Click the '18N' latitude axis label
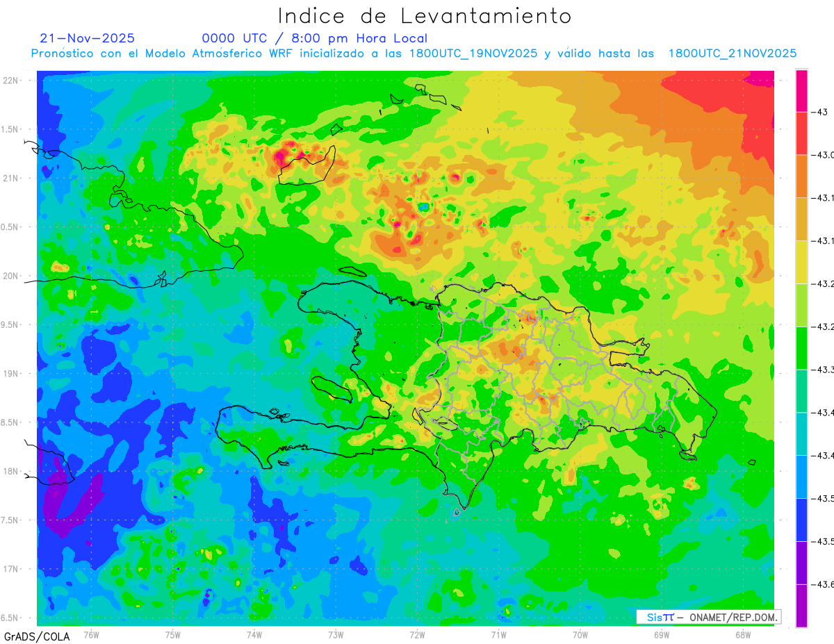Image resolution: width=834 pixels, height=644 pixels. click(12, 472)
